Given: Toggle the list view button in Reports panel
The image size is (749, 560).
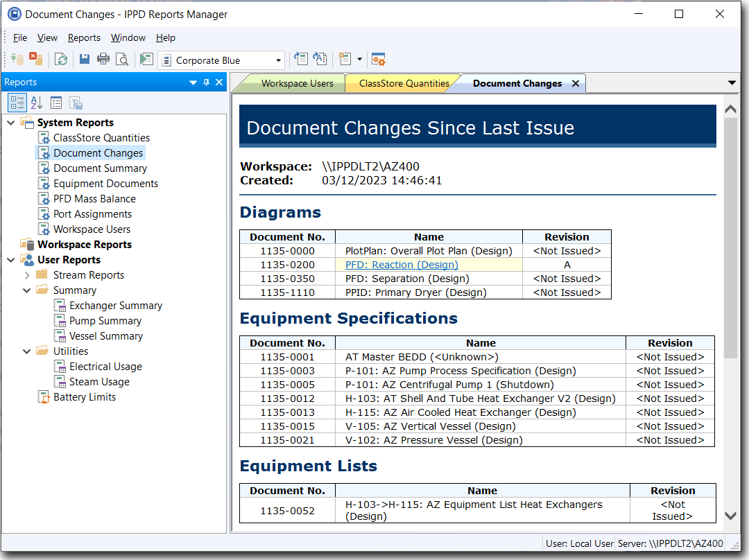Looking at the screenshot, I should point(56,103).
